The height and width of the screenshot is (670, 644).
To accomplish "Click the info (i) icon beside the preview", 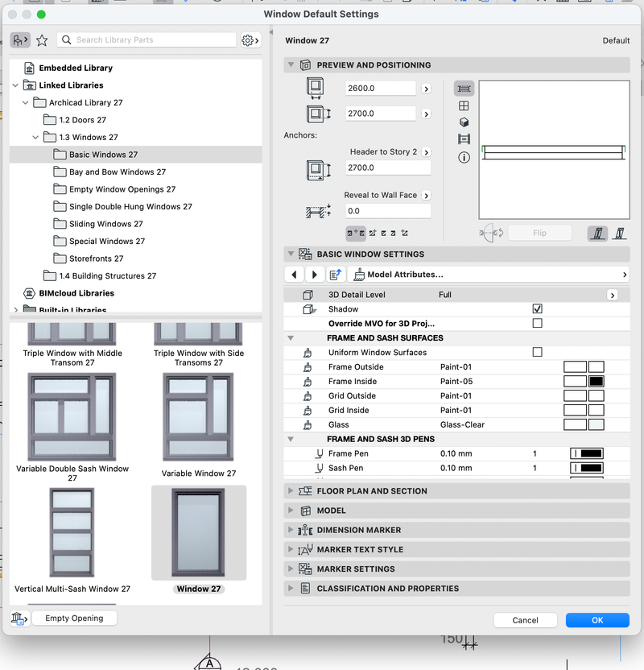I will [x=464, y=157].
